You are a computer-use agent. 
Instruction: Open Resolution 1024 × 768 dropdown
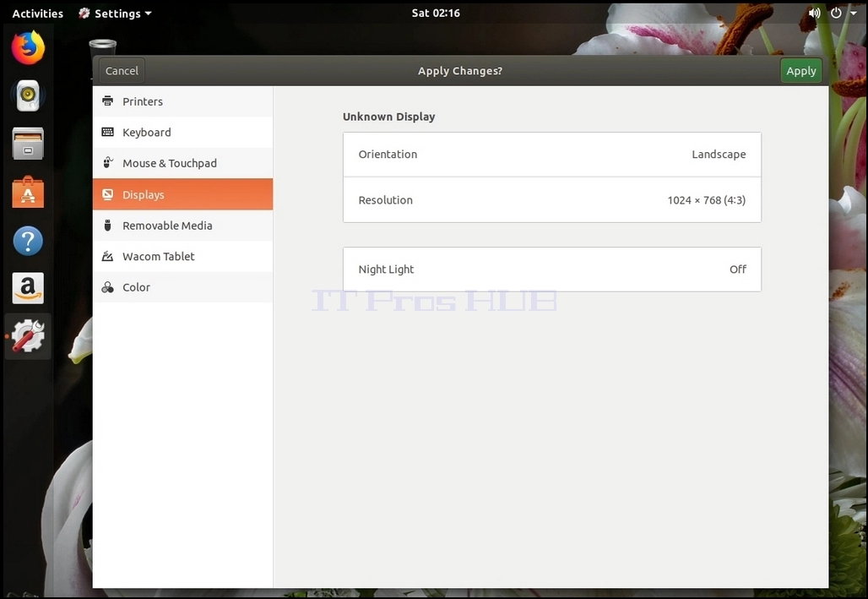point(552,200)
